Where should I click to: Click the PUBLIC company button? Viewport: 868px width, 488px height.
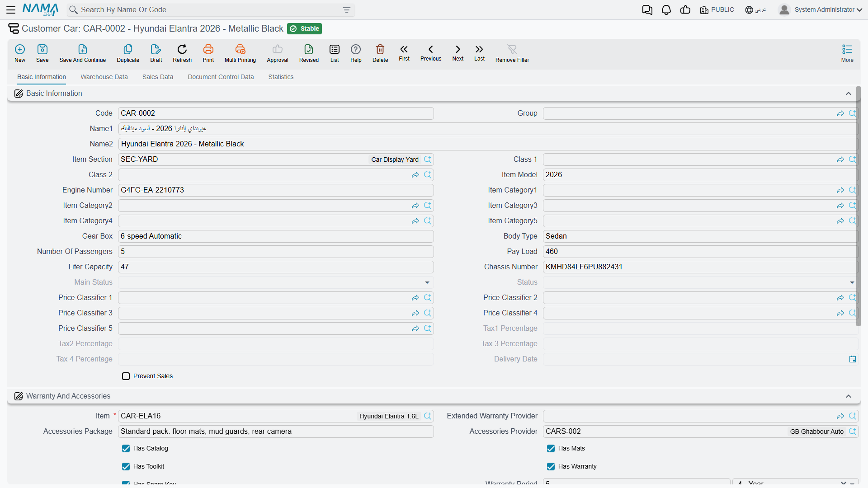(717, 10)
